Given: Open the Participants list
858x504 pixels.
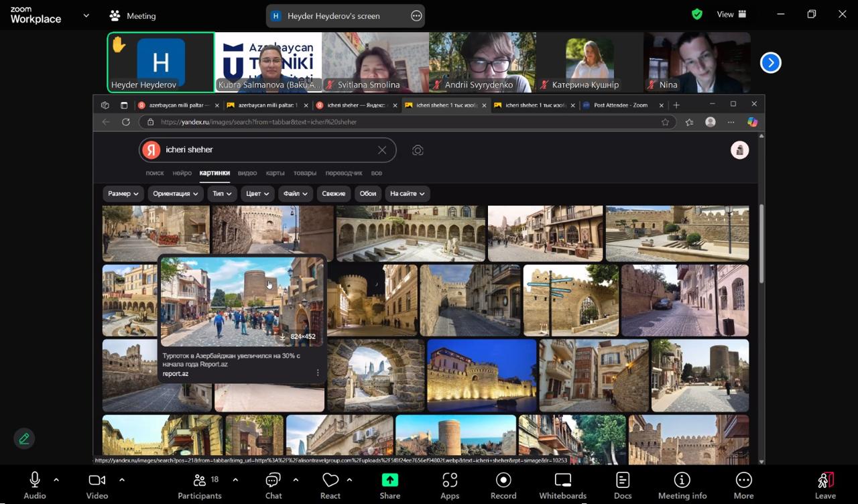Looking at the screenshot, I should 200,485.
